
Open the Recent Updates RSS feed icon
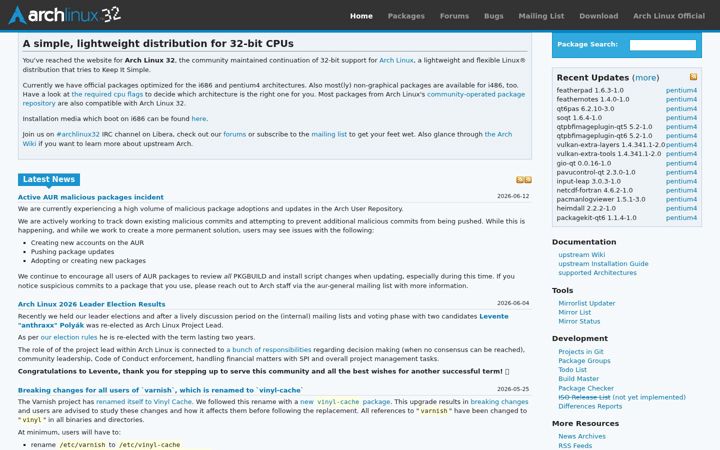(693, 77)
